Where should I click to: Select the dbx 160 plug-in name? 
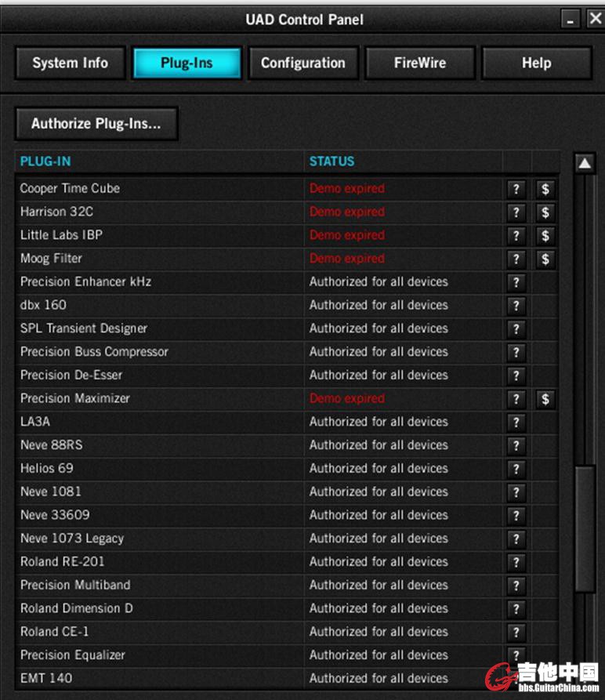43,305
